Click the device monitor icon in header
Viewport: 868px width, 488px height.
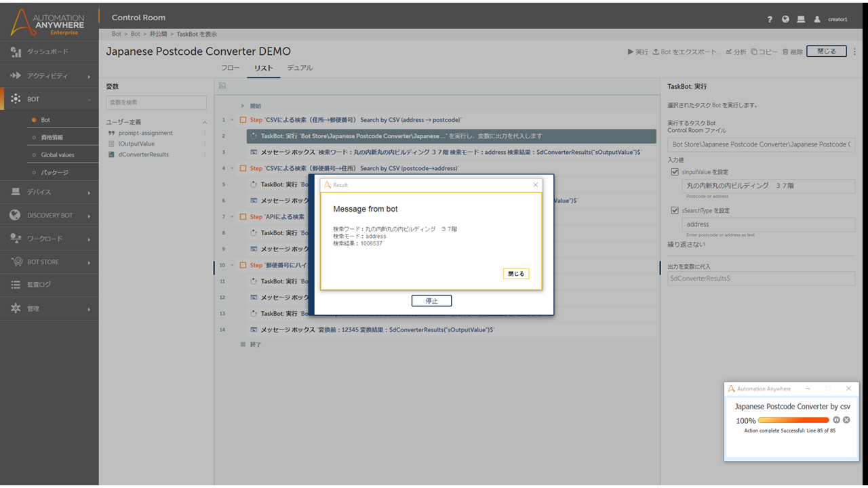[x=801, y=20]
